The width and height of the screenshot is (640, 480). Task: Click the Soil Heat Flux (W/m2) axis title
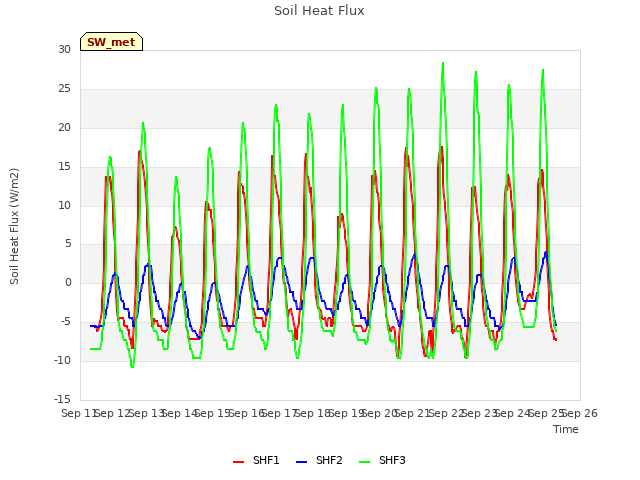pos(14,226)
